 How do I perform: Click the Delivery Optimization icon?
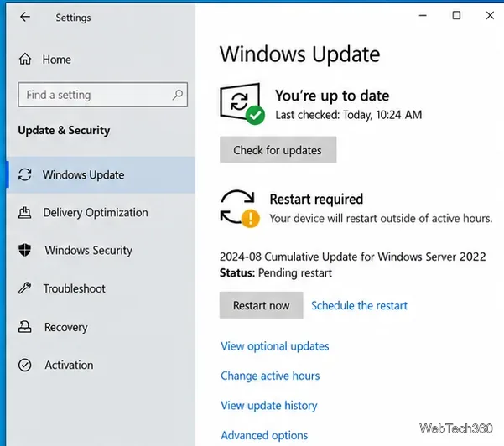coord(25,212)
